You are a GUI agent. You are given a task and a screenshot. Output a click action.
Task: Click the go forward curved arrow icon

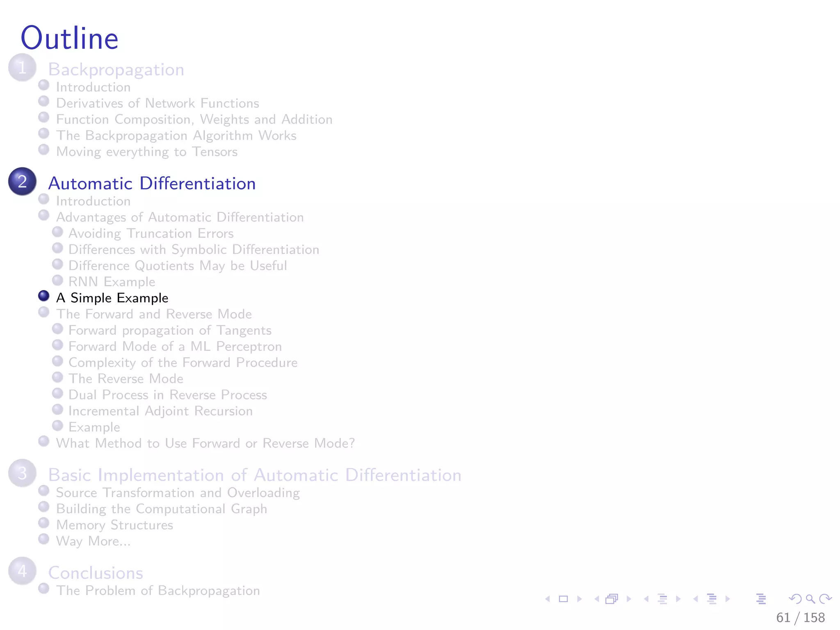tap(825, 599)
